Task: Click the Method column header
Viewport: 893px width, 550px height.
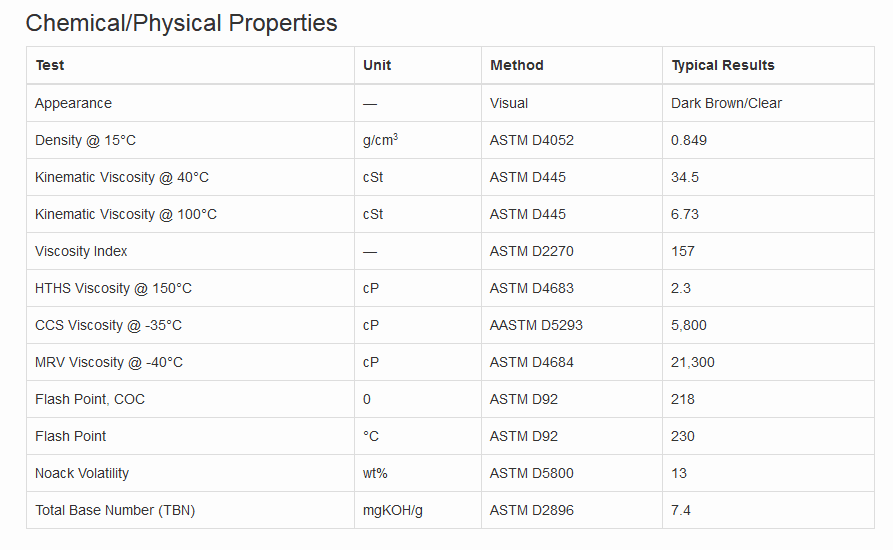Action: (x=517, y=65)
